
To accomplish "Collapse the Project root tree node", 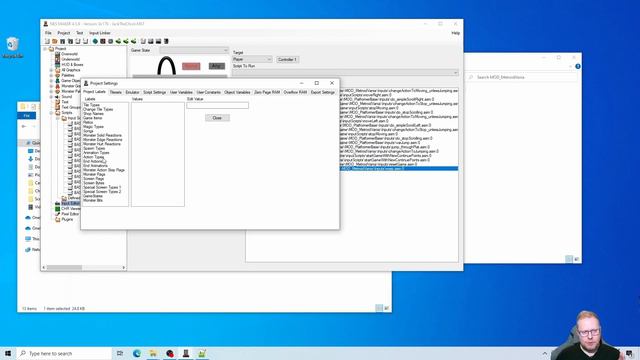I will point(45,49).
